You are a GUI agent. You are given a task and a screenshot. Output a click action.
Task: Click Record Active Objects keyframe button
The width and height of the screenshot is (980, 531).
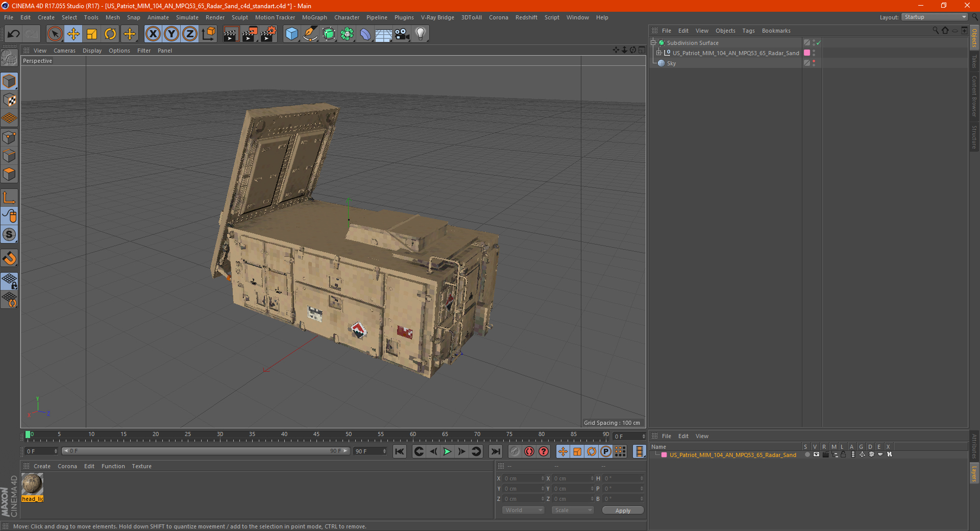coord(514,451)
